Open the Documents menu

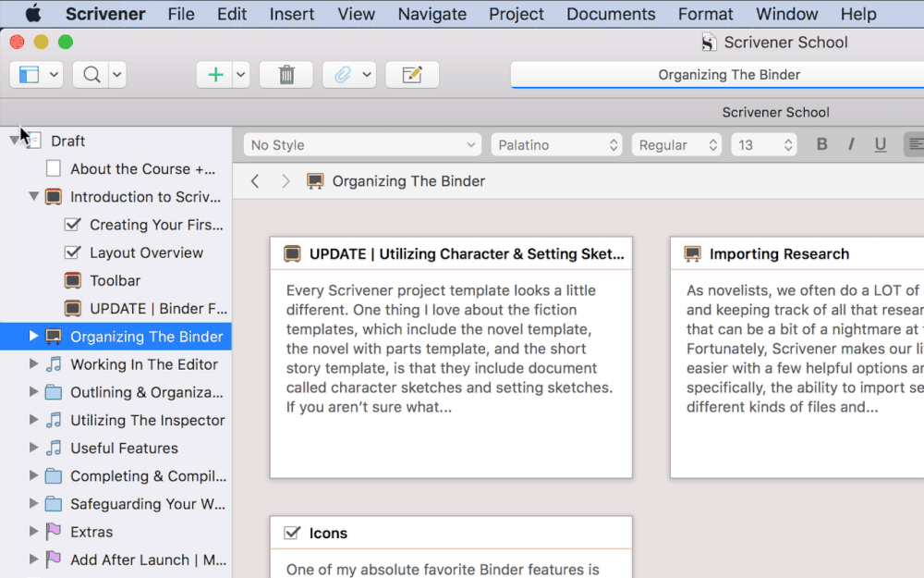pos(611,14)
